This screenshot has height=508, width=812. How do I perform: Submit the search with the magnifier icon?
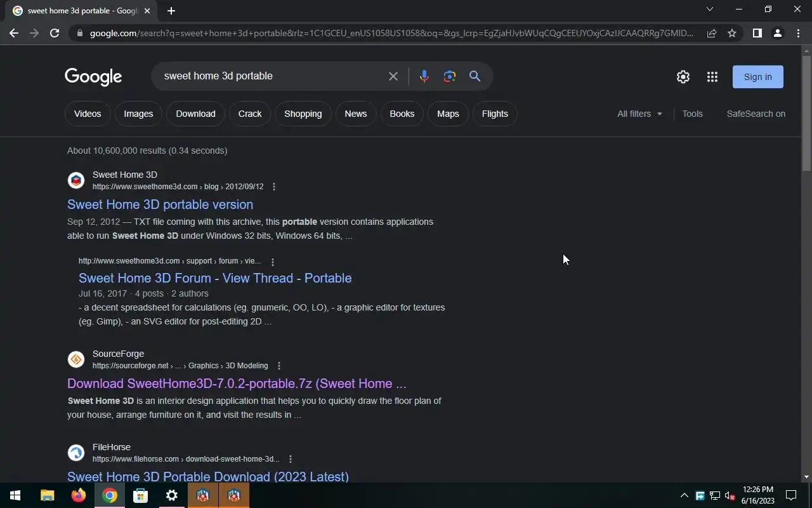coord(475,76)
